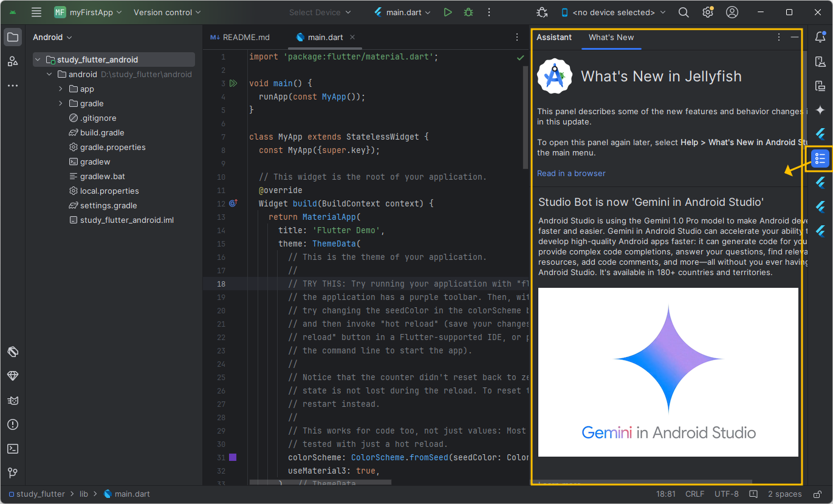Viewport: 833px width, 504px height.
Task: Open Running Devices tool window
Action: 820,86
